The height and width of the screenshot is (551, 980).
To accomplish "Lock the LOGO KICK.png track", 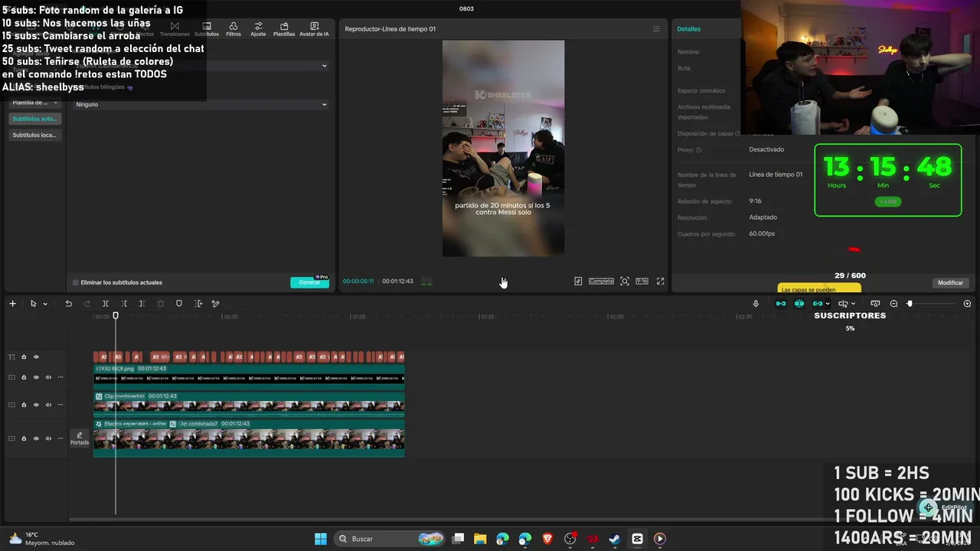I will (x=24, y=377).
